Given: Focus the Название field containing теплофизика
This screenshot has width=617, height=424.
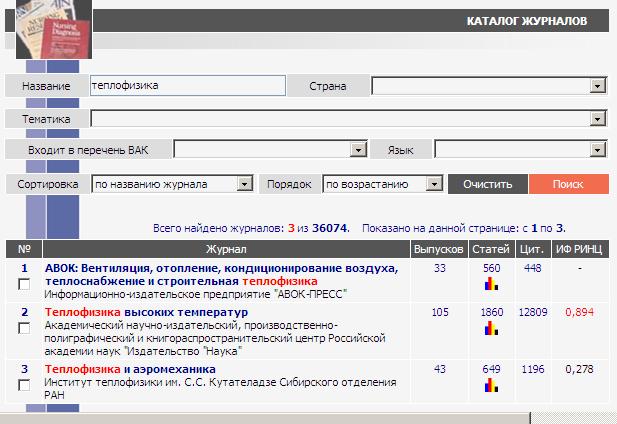Looking at the screenshot, I should pos(188,85).
